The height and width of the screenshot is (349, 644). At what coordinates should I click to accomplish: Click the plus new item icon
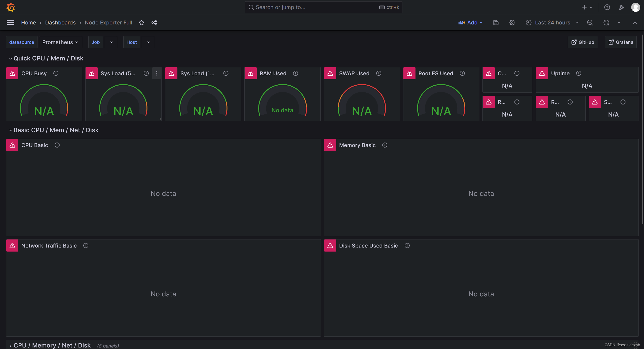pyautogui.click(x=584, y=7)
